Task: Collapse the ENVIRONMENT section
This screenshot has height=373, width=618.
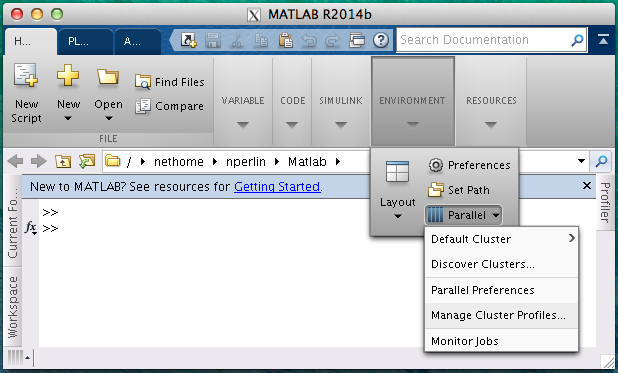Action: click(x=413, y=125)
